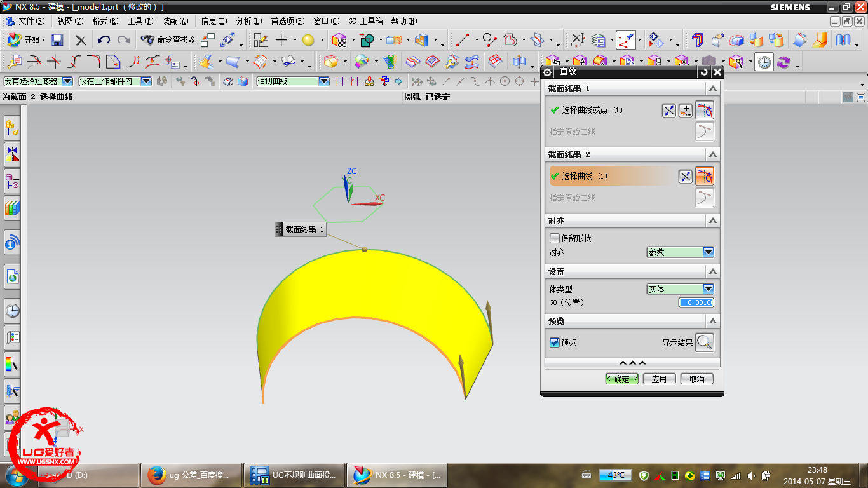
Task: Click the point constructor icon in Section String 1
Action: (686, 111)
